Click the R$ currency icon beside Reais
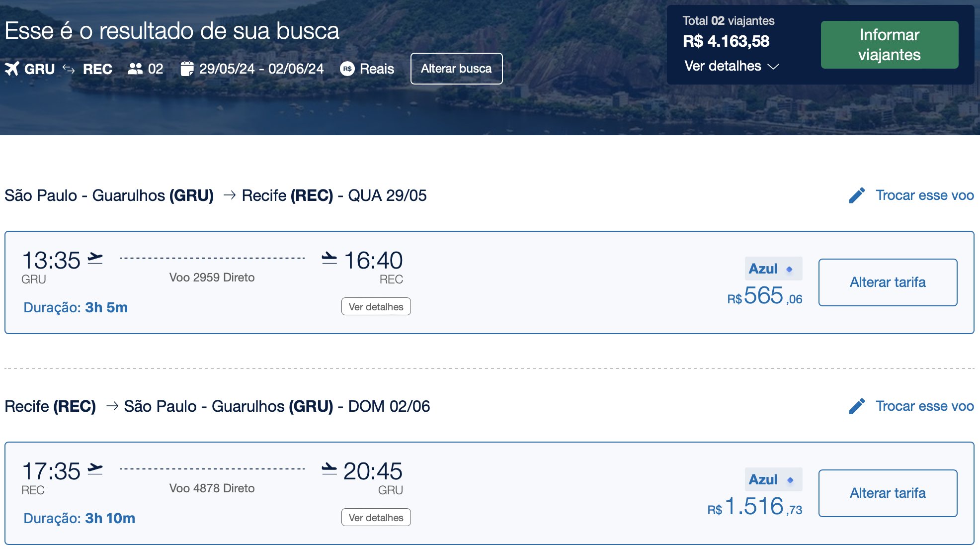Viewport: 980px width, 550px height. (x=347, y=69)
